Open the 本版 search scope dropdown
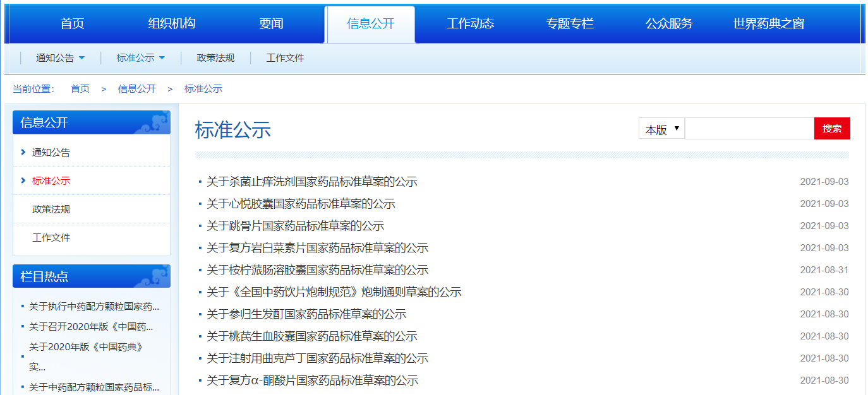Screen dimensions: 868x395 (x=661, y=129)
